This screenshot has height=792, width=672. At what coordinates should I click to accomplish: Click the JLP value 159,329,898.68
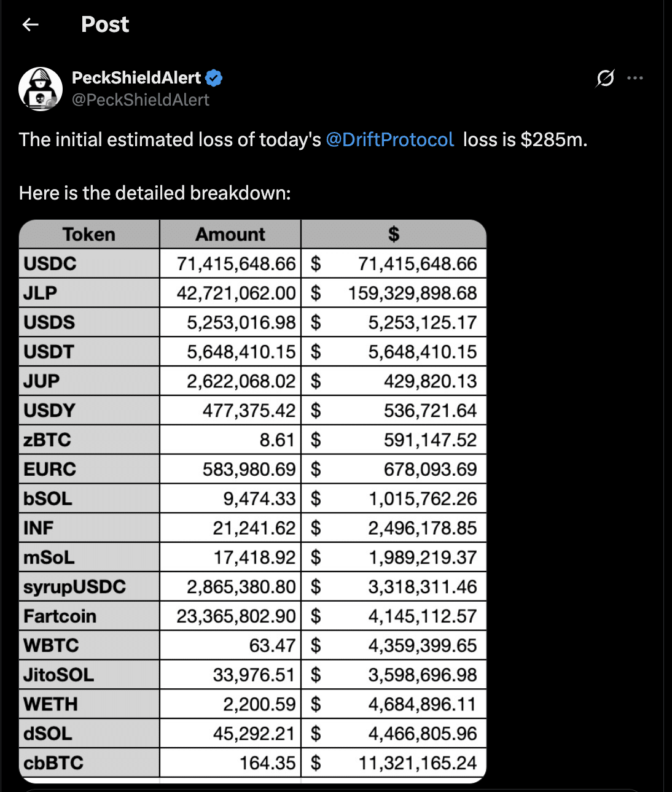(412, 293)
